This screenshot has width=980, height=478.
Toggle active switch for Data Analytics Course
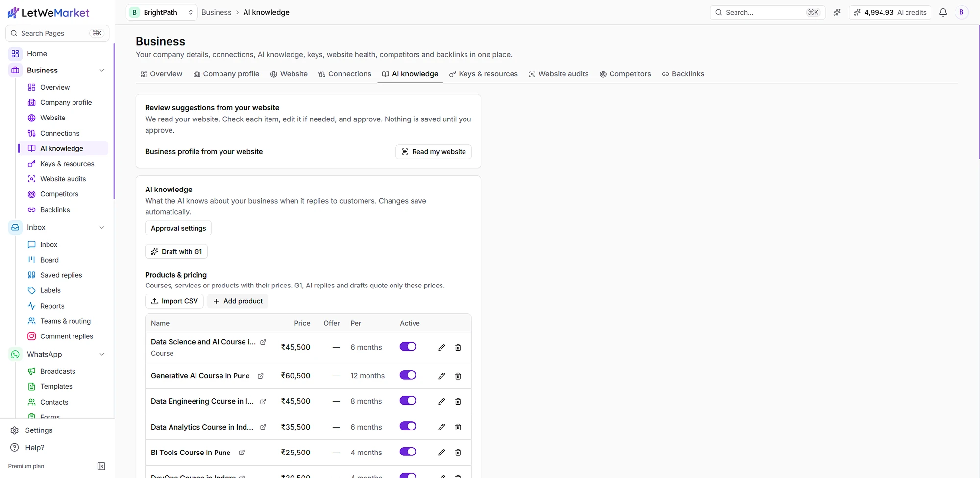click(408, 426)
